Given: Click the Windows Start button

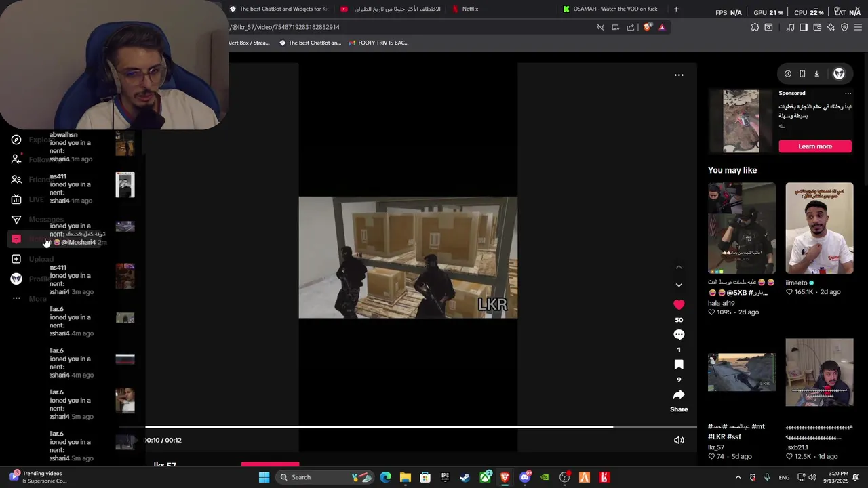Looking at the screenshot, I should pos(264,477).
